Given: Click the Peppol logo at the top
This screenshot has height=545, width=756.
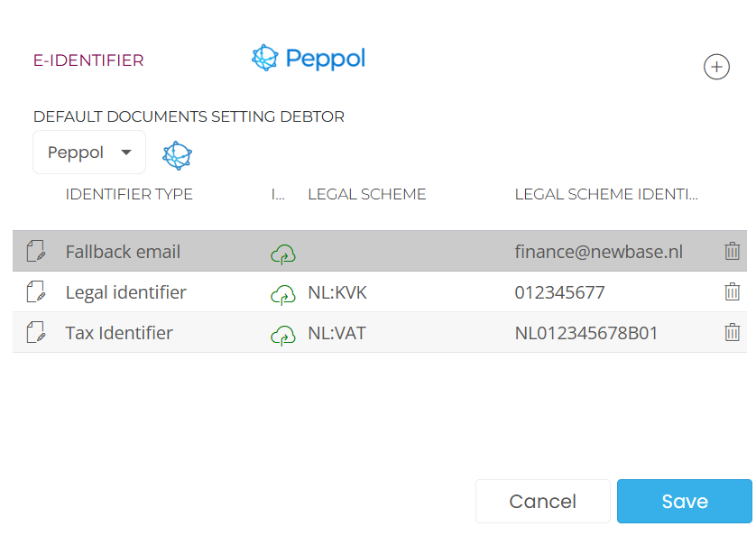Looking at the screenshot, I should tap(309, 59).
